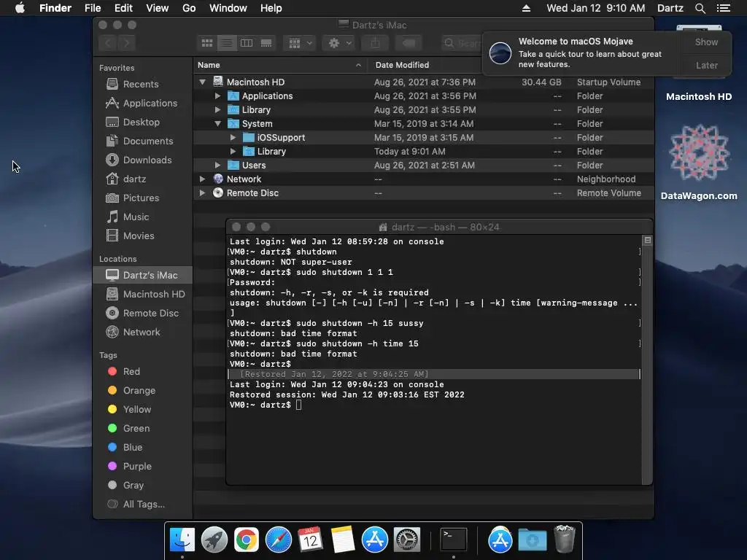Select the DataWagon.com desktop icon

[x=699, y=162]
